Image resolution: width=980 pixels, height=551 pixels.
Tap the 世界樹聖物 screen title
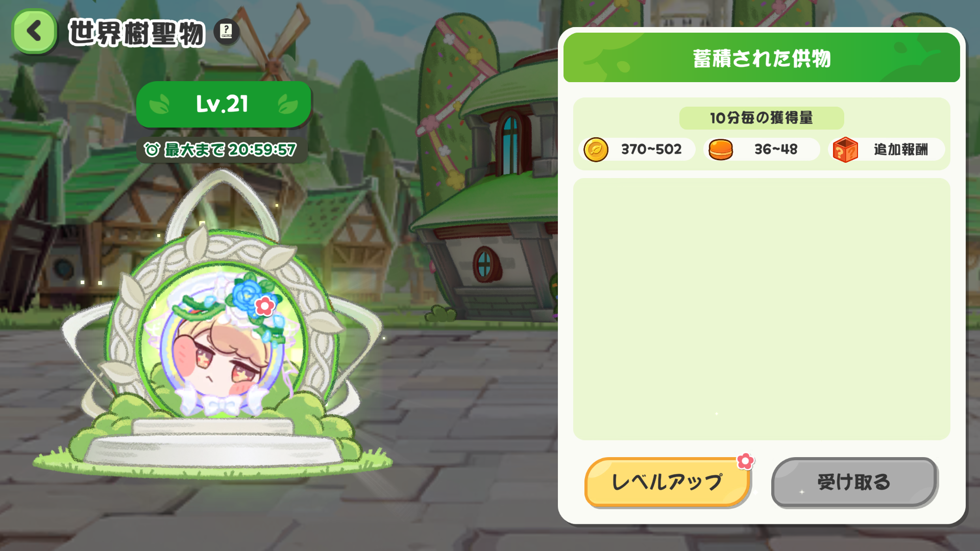point(136,33)
